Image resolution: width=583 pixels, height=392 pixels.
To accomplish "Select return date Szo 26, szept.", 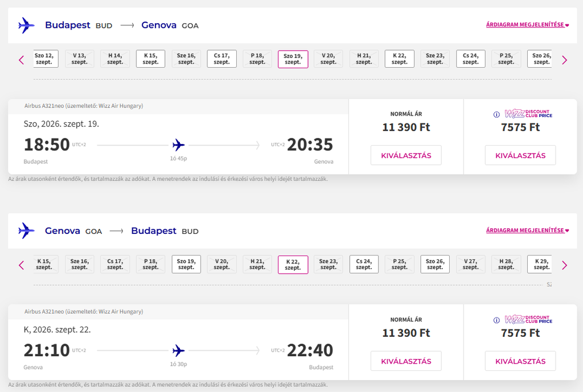I will pos(435,264).
